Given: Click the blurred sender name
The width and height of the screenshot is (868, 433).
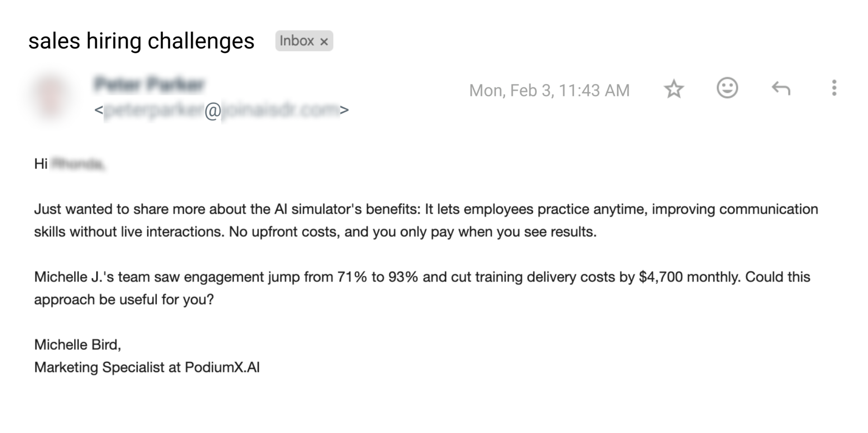Looking at the screenshot, I should (x=149, y=84).
